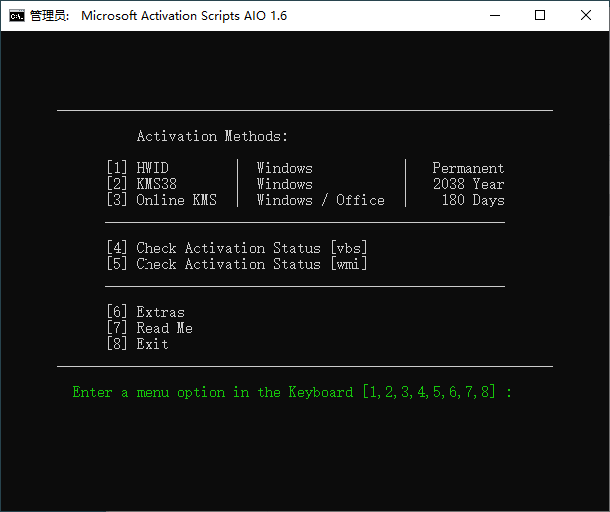The height and width of the screenshot is (512, 610).
Task: Close the Microsoft Activation Scripts window
Action: pyautogui.click(x=586, y=15)
